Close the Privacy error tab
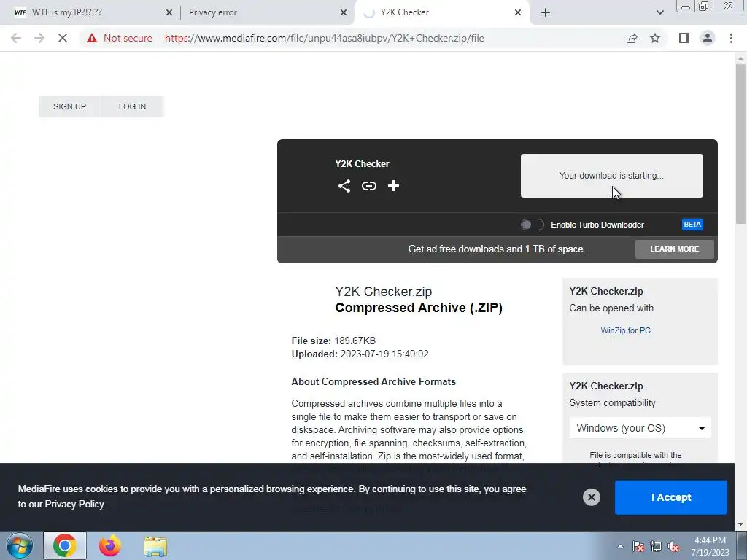This screenshot has height=560, width=747. click(x=344, y=12)
